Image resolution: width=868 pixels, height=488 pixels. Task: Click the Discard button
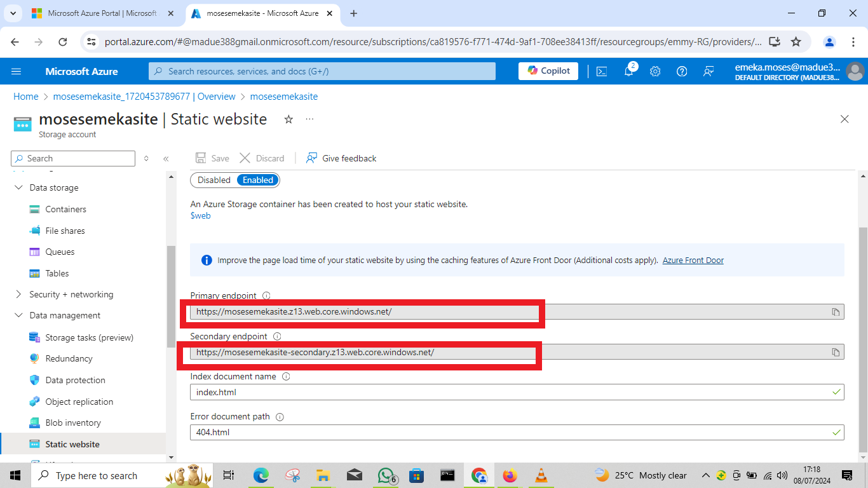262,158
